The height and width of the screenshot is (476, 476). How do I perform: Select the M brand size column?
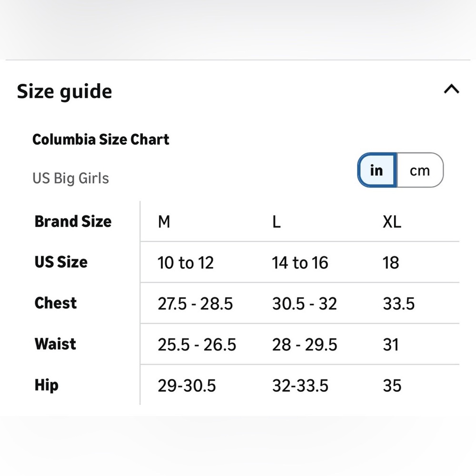pyautogui.click(x=164, y=222)
